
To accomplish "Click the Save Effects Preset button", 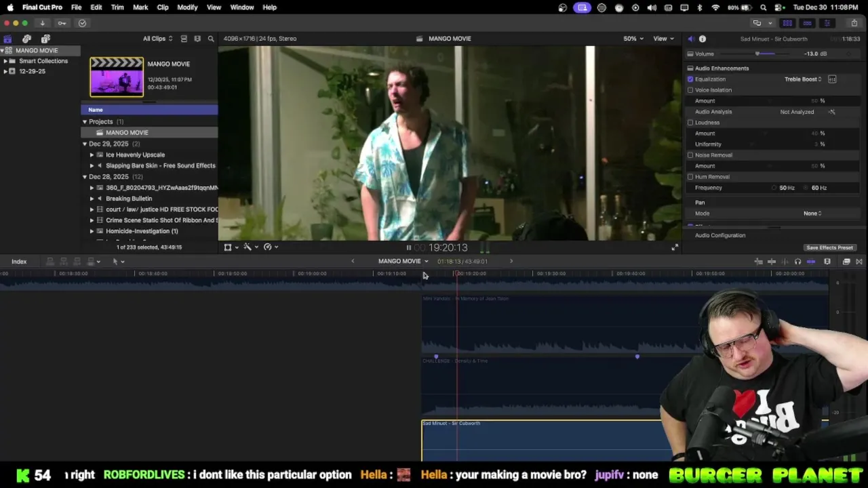I will pyautogui.click(x=829, y=248).
